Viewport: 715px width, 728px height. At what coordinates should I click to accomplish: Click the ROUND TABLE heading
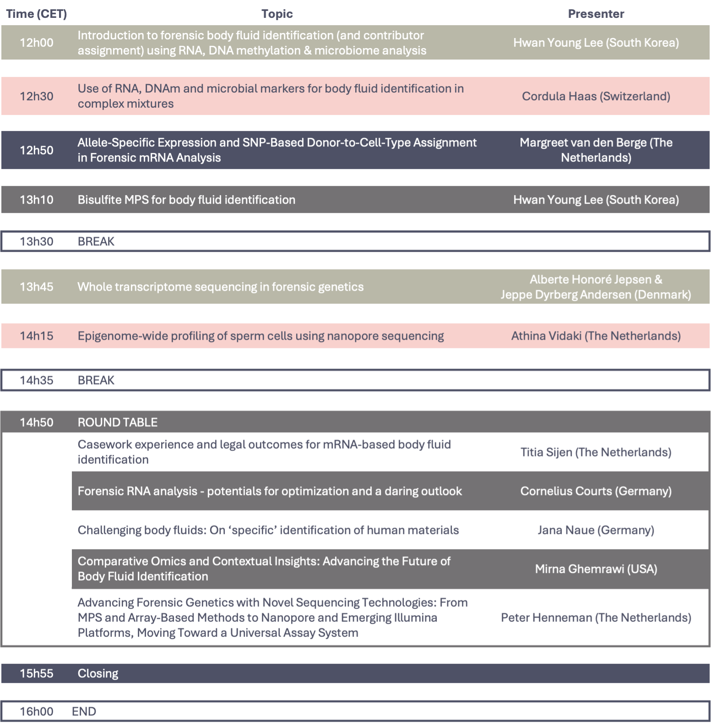pos(118,422)
